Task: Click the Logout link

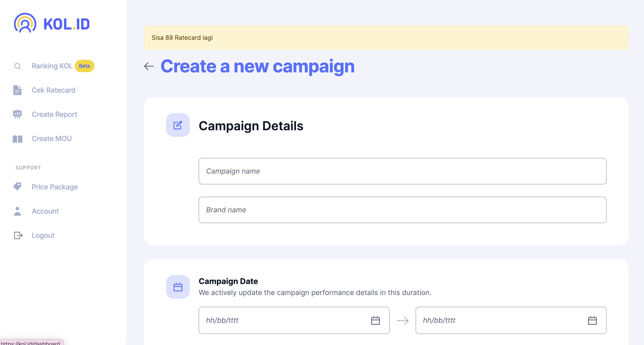Action: pyautogui.click(x=43, y=235)
